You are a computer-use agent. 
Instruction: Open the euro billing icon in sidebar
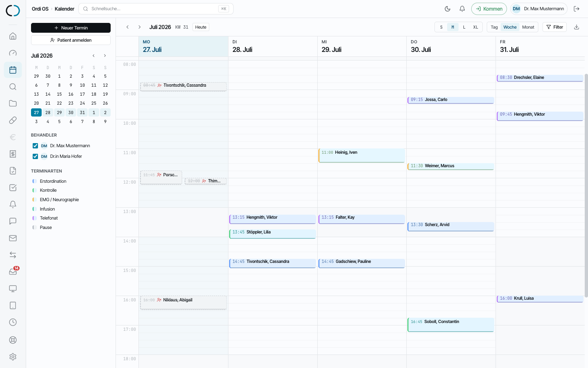pos(13,137)
